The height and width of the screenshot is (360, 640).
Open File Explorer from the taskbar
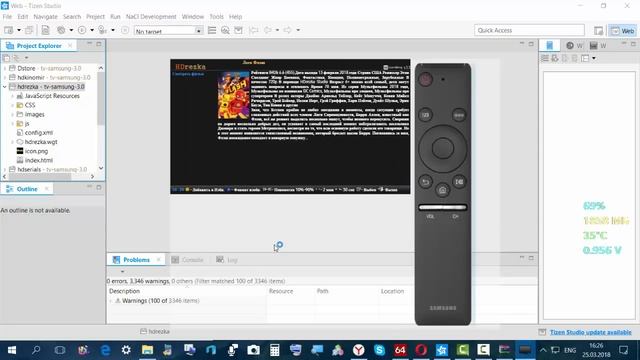(x=147, y=350)
